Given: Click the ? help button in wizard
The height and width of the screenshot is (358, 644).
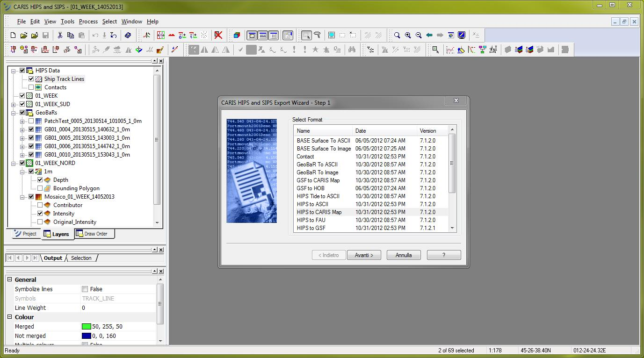Looking at the screenshot, I should pos(444,255).
